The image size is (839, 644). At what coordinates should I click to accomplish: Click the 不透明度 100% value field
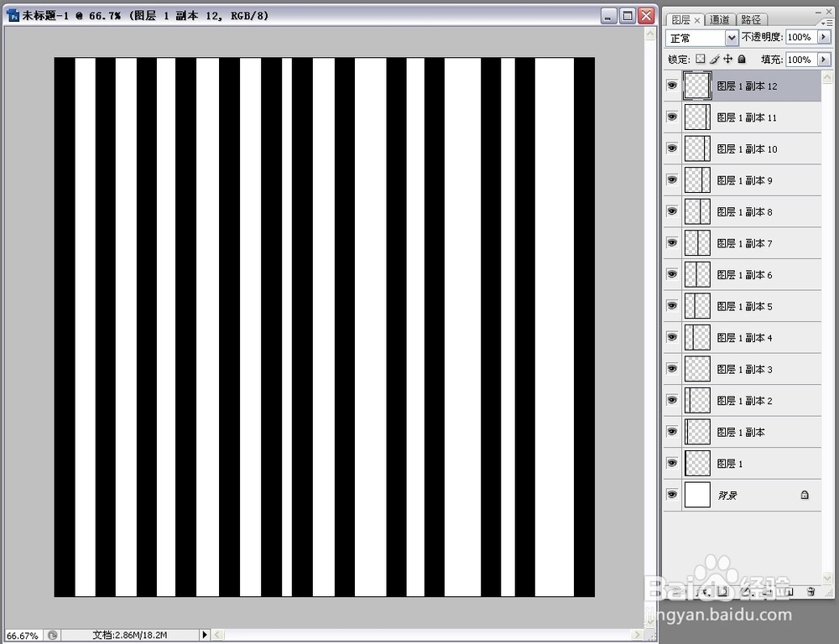(801, 38)
